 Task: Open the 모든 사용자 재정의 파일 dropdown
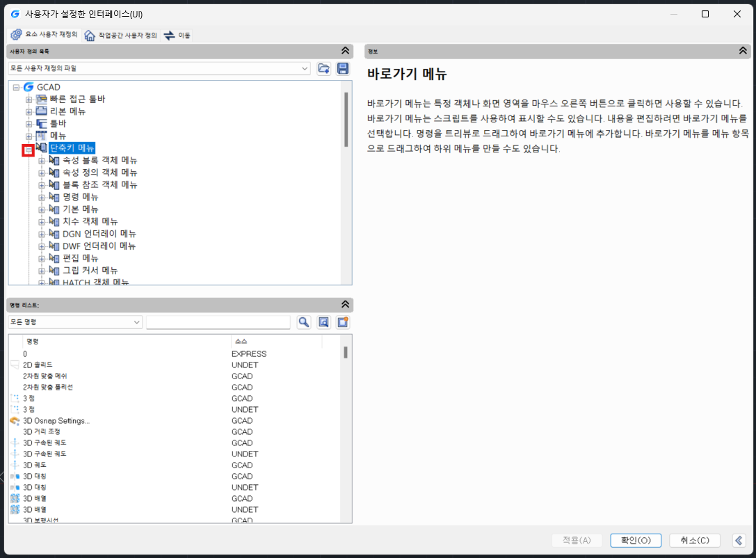305,68
